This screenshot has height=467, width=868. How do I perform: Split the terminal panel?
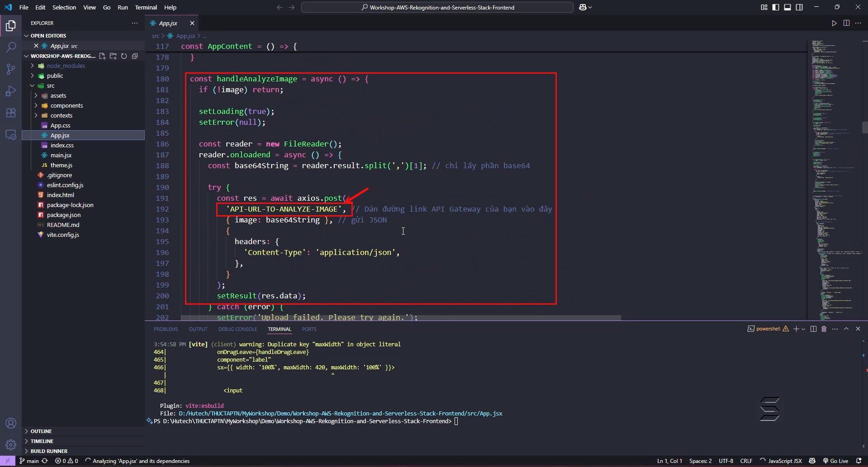[x=813, y=329]
